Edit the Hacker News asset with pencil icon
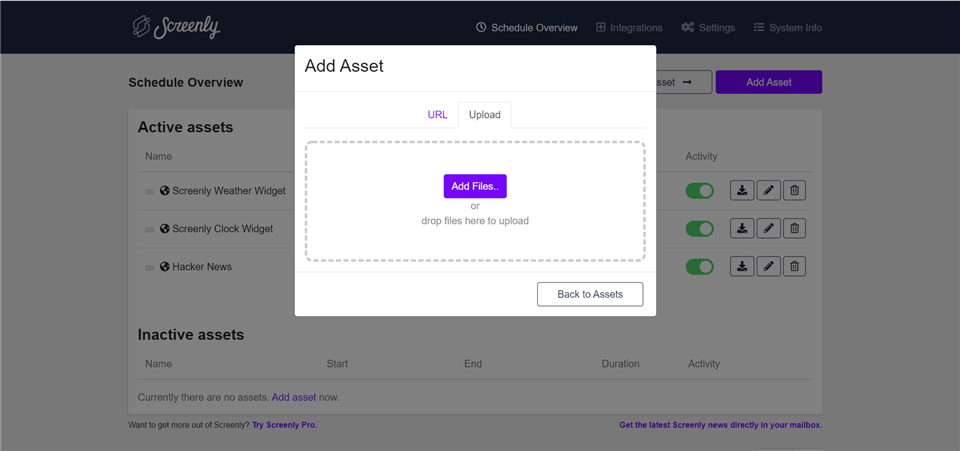The width and height of the screenshot is (960, 451). (768, 266)
